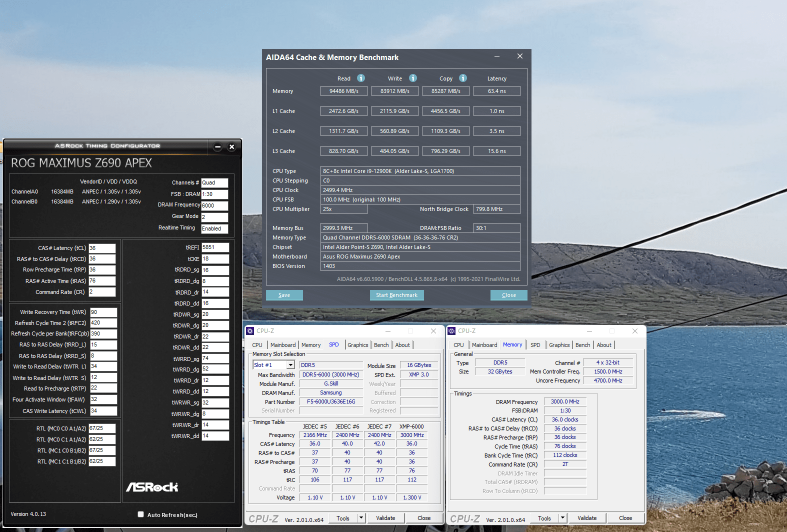The width and height of the screenshot is (787, 532).
Task: Select SPD tab in left CPU-Z
Action: pos(334,344)
